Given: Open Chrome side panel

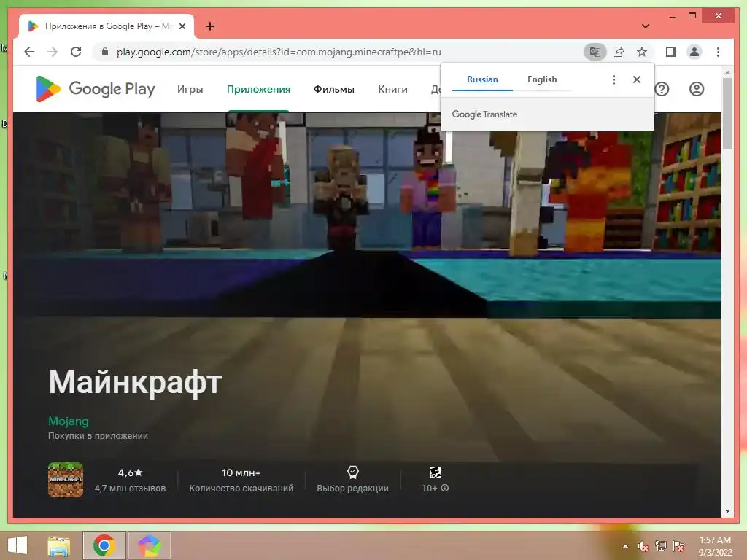Looking at the screenshot, I should coord(671,52).
